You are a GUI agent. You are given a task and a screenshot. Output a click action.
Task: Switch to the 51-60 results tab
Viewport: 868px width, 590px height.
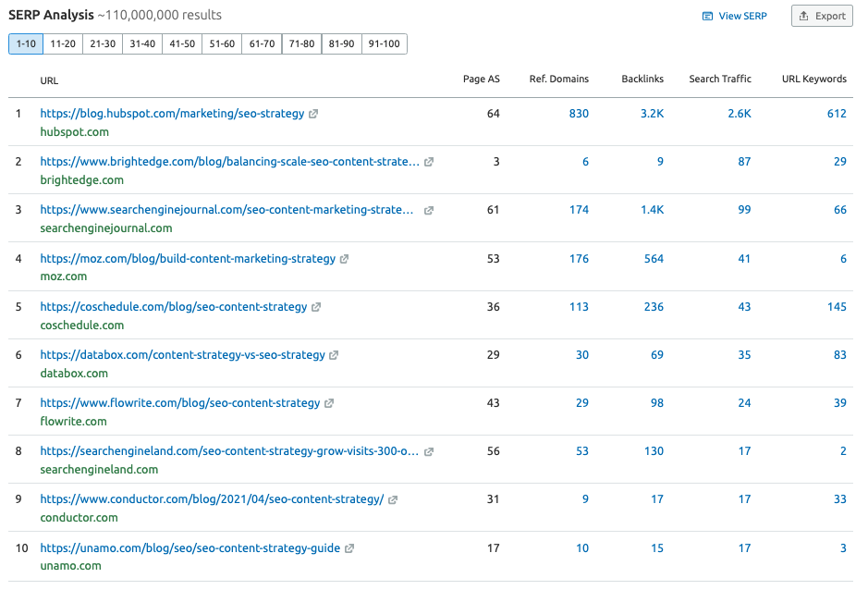223,43
